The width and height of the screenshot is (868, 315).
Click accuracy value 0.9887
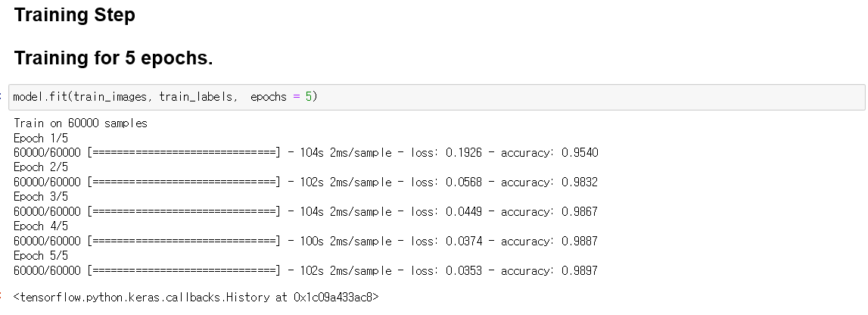coord(580,242)
